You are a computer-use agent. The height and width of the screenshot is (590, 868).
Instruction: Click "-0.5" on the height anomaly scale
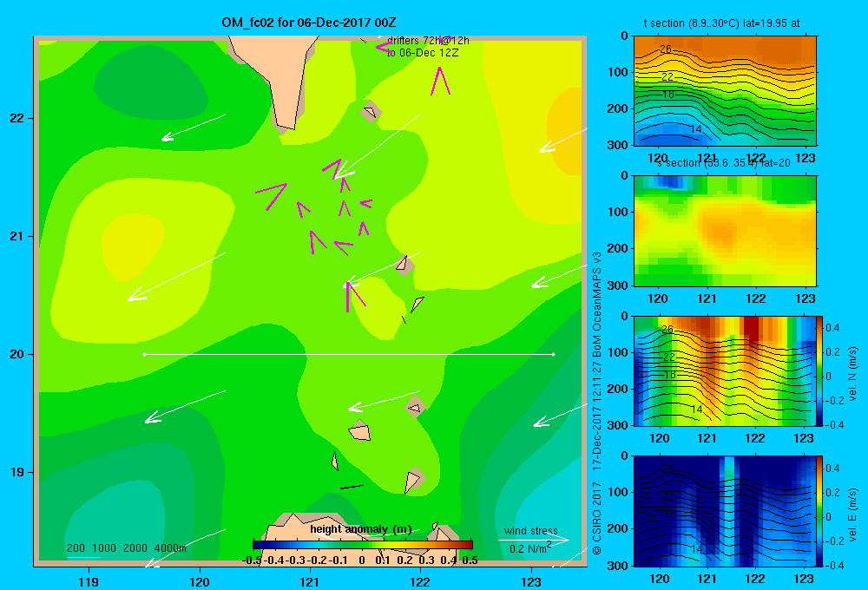252,560
